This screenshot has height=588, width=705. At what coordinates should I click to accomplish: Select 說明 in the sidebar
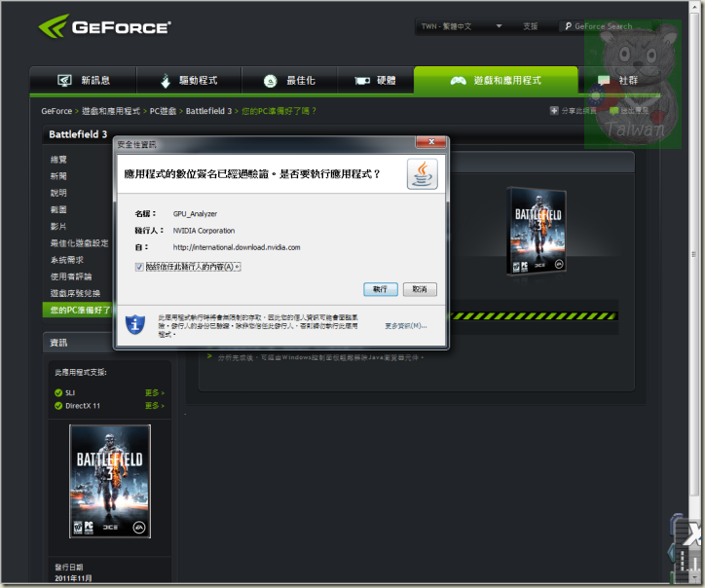(58, 193)
